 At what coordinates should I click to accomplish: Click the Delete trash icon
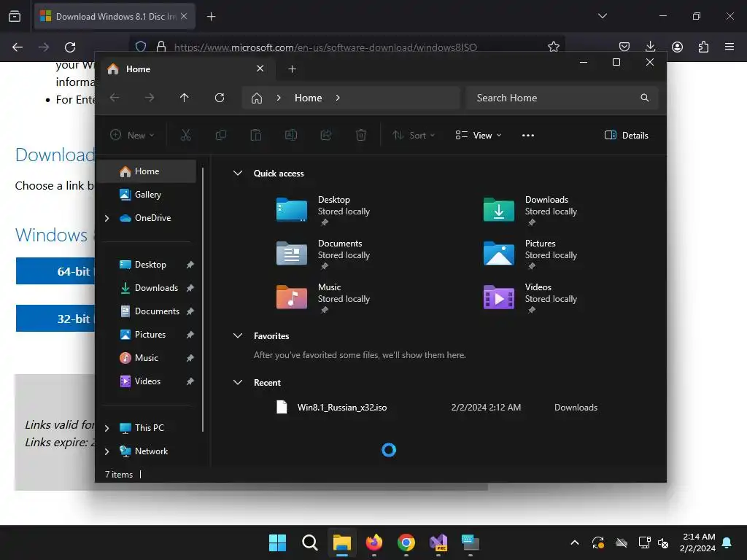[361, 135]
